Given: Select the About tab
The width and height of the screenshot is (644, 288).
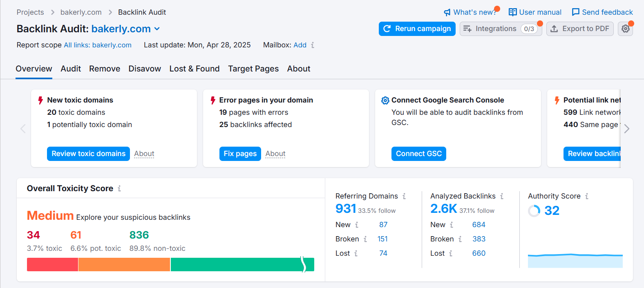Looking at the screenshot, I should (299, 69).
